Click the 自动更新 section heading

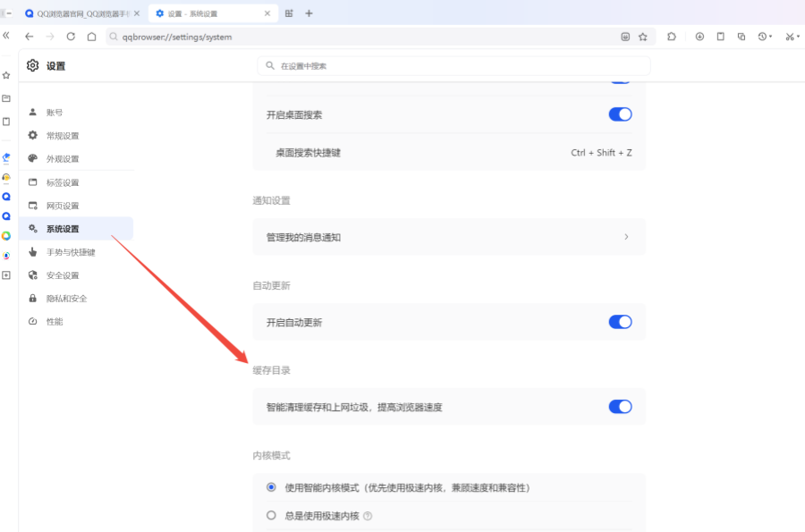click(x=272, y=286)
